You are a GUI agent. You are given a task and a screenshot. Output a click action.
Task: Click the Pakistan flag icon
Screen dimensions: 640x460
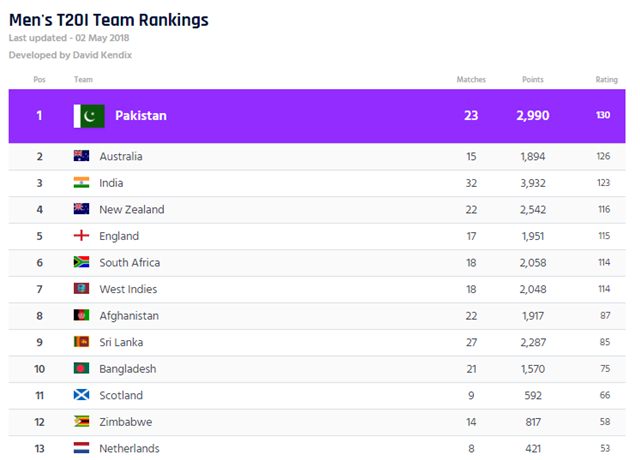[x=89, y=116]
